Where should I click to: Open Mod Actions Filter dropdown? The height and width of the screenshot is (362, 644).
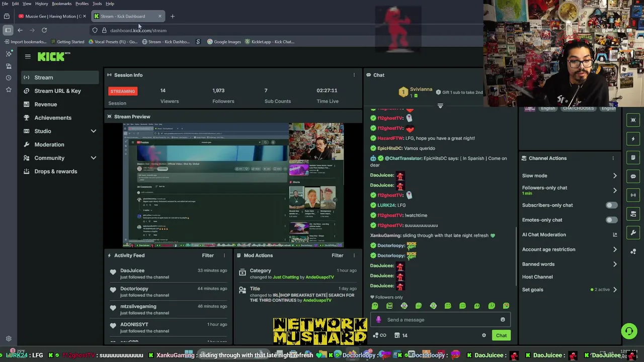[337, 255]
